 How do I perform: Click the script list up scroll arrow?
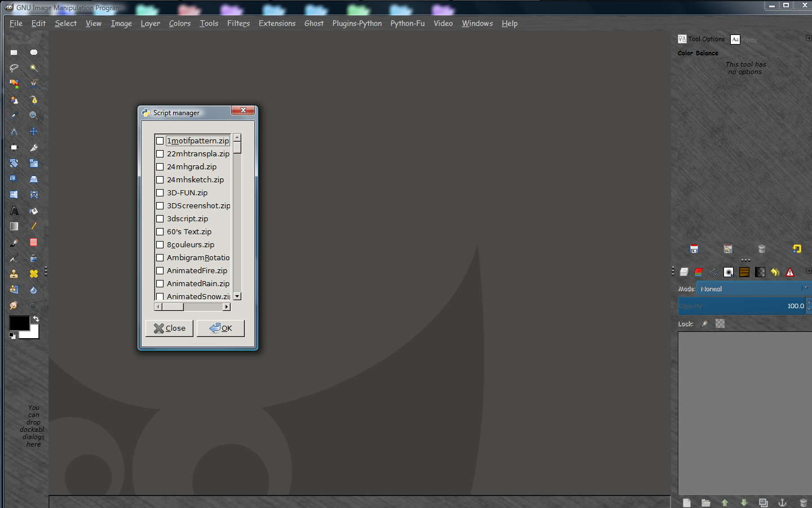(x=237, y=138)
